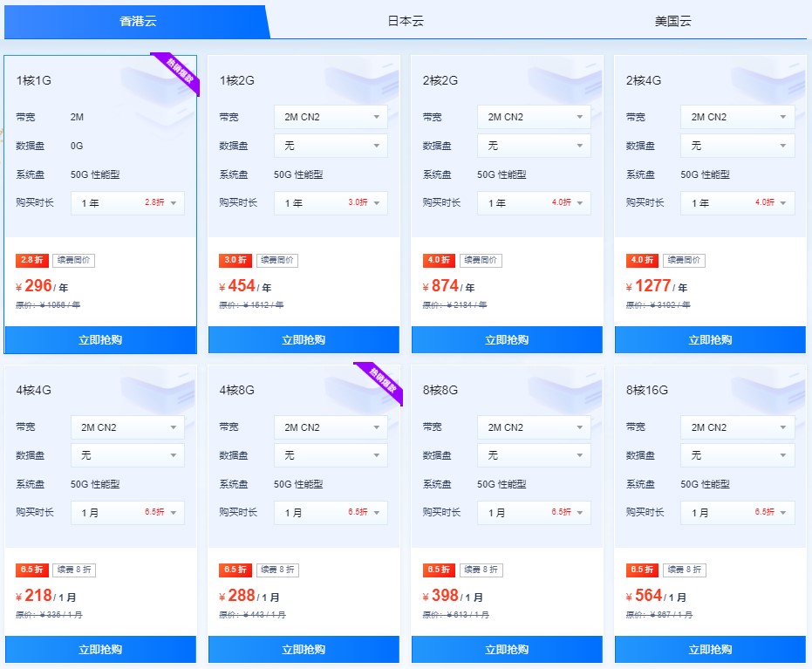812x669 pixels.
Task: Open 带宽 dropdown on 1核2G card
Action: (331, 117)
